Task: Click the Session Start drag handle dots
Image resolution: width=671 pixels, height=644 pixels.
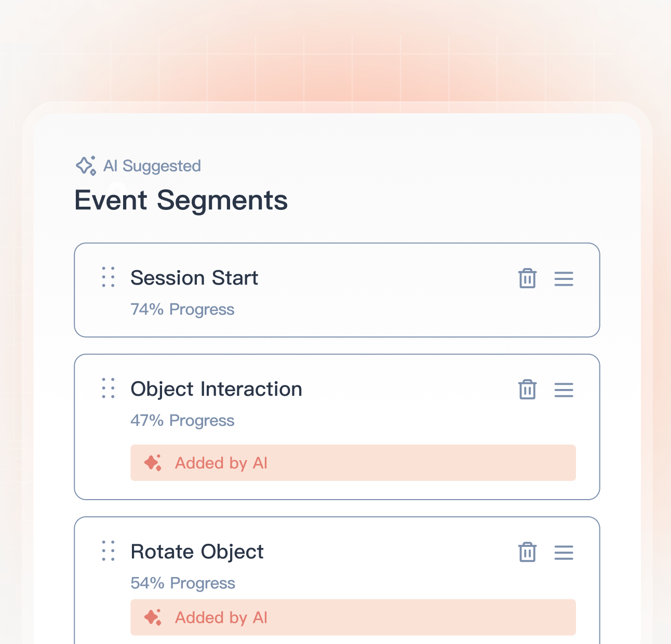Action: [108, 277]
